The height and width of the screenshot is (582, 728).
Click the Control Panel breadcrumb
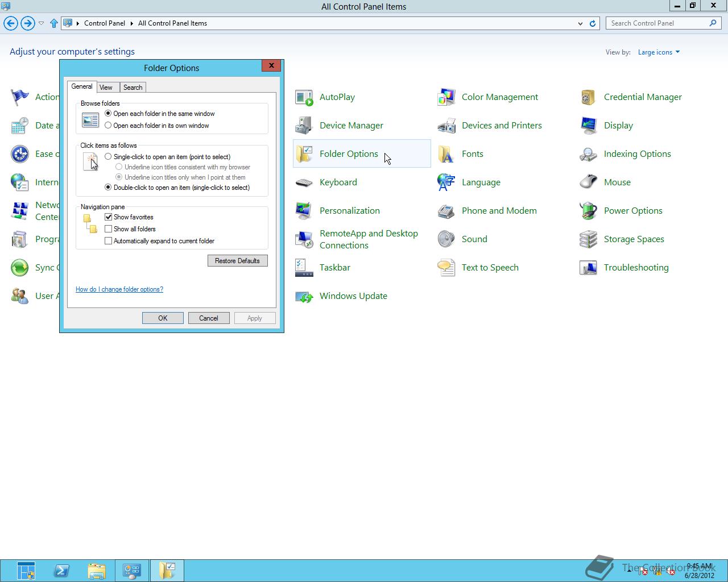click(x=105, y=23)
